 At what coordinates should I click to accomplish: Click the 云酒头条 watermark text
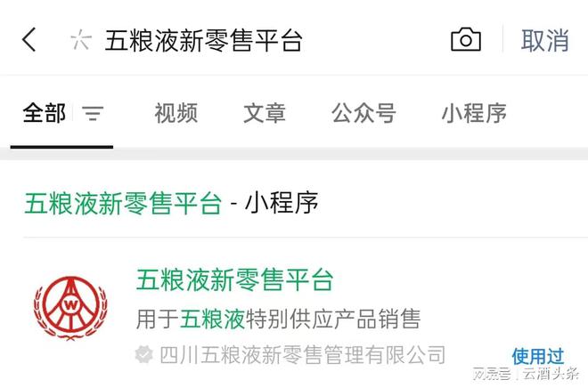551,374
